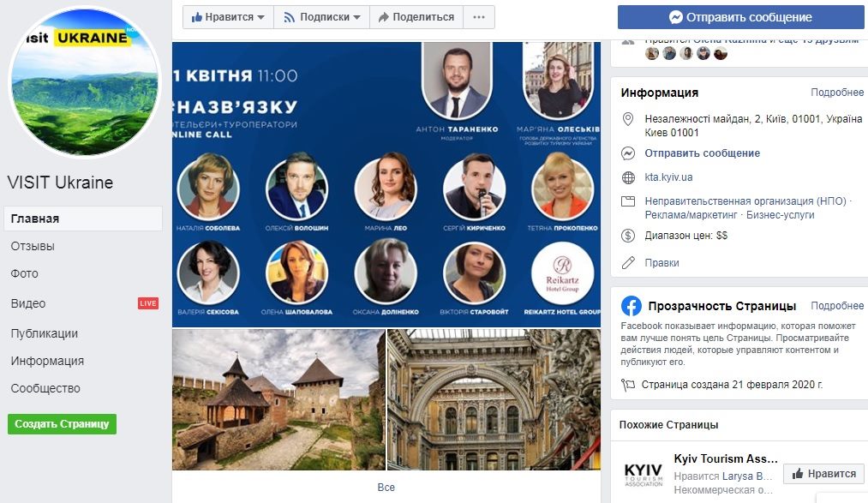Open the castle photo thumbnail
The image size is (868, 503).
click(x=278, y=399)
